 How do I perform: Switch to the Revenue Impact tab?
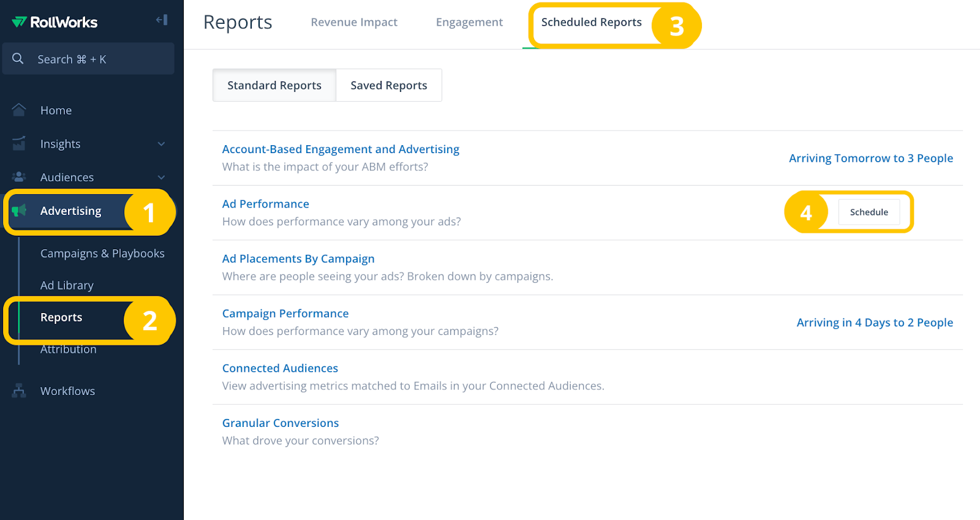(354, 22)
